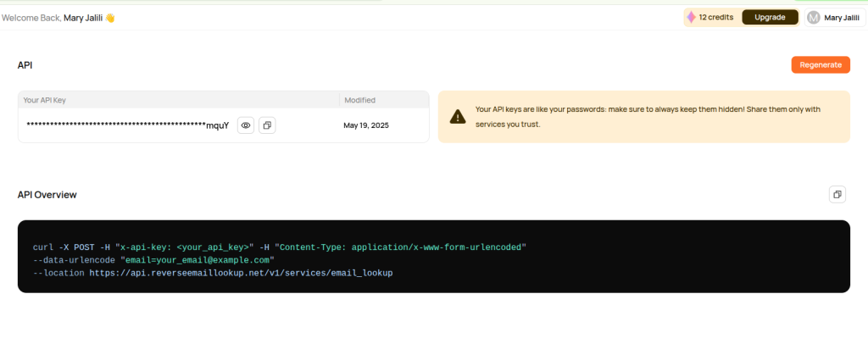The height and width of the screenshot is (355, 868).
Task: Click the Your API Key column header
Action: click(44, 100)
